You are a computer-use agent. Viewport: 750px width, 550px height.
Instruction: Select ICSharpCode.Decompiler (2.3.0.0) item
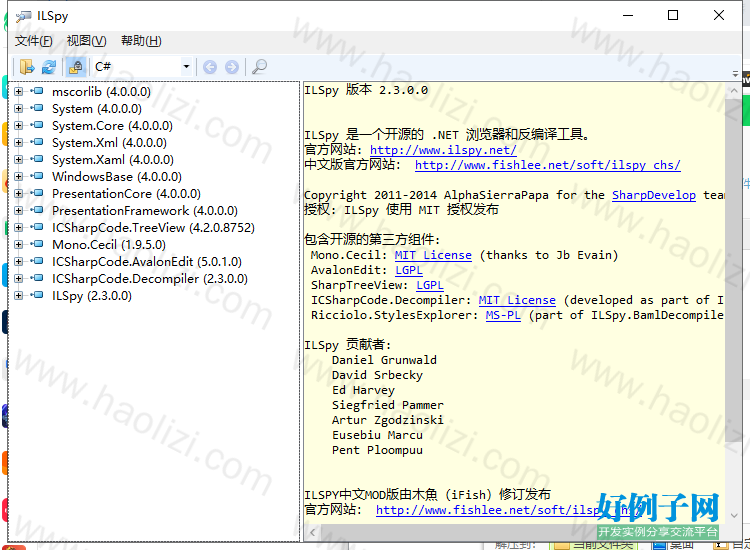pos(150,279)
